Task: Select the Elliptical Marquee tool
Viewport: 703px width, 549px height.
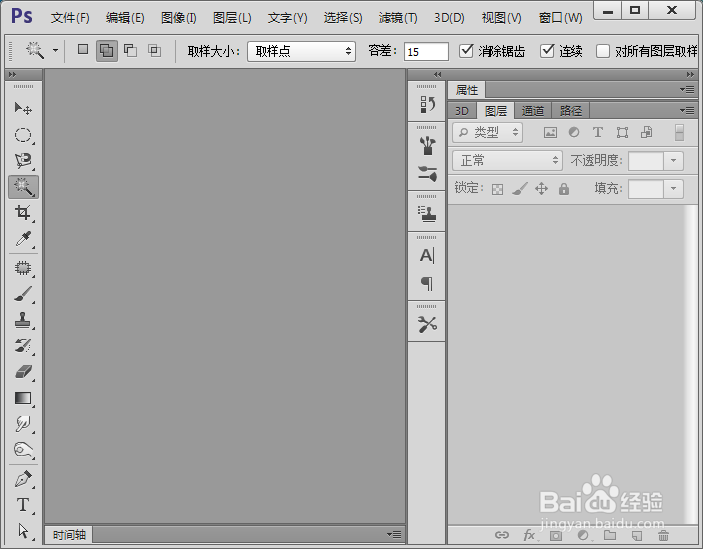Action: [x=23, y=135]
